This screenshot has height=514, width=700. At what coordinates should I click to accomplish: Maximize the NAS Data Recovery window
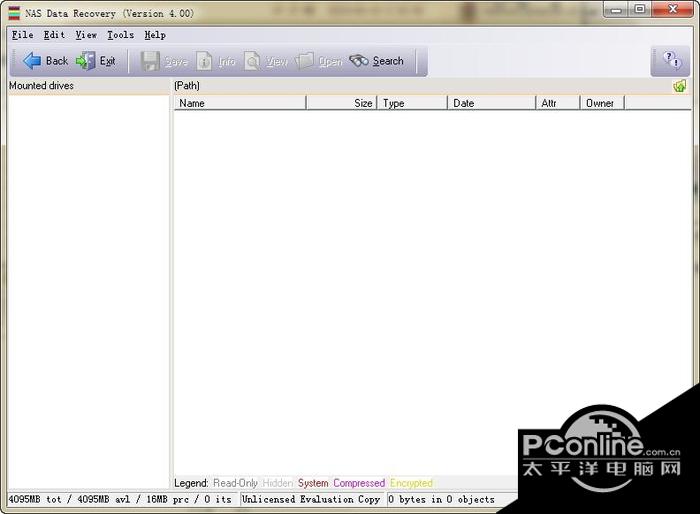pyautogui.click(x=640, y=9)
